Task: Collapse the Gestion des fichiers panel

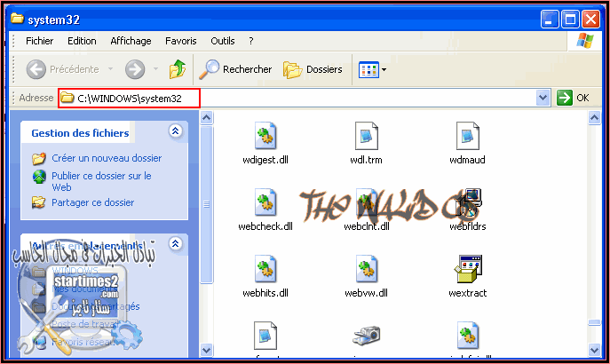Action: 176,131
